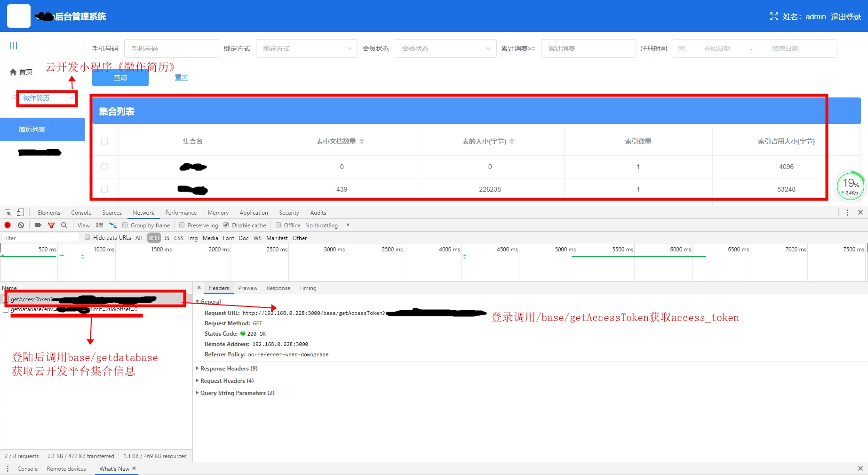This screenshot has width=868, height=475.
Task: Sort by 表中文档数量 column sort arrows
Action: point(362,141)
